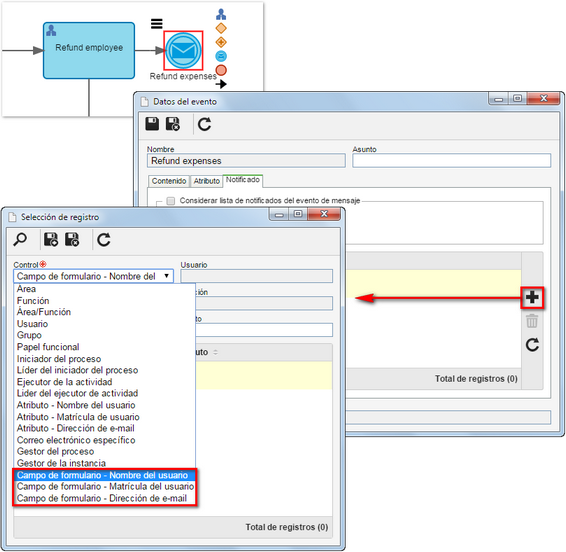Viewport: 566px width, 552px height.
Task: Expand the Control dropdown arrow
Action: tap(166, 276)
